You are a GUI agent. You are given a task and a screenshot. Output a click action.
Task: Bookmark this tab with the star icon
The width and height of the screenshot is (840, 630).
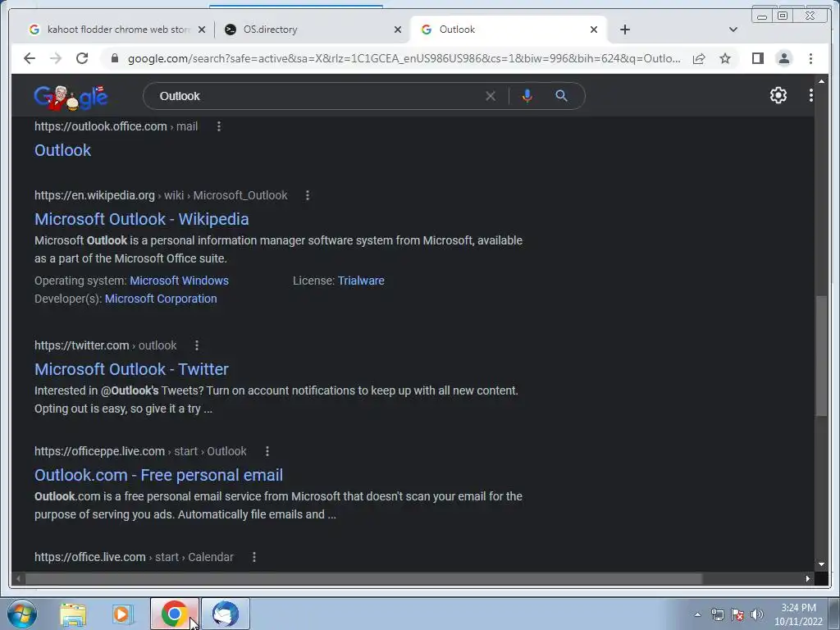[725, 58]
